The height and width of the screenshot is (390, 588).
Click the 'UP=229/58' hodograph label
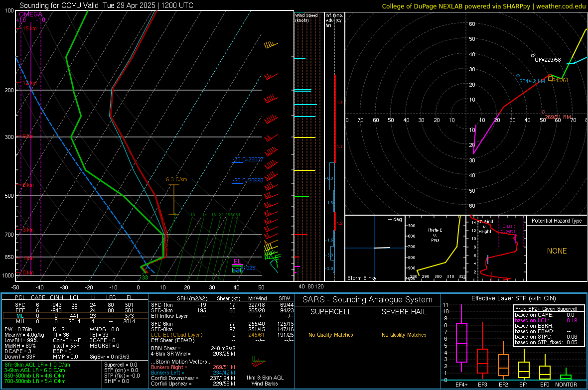(x=548, y=60)
